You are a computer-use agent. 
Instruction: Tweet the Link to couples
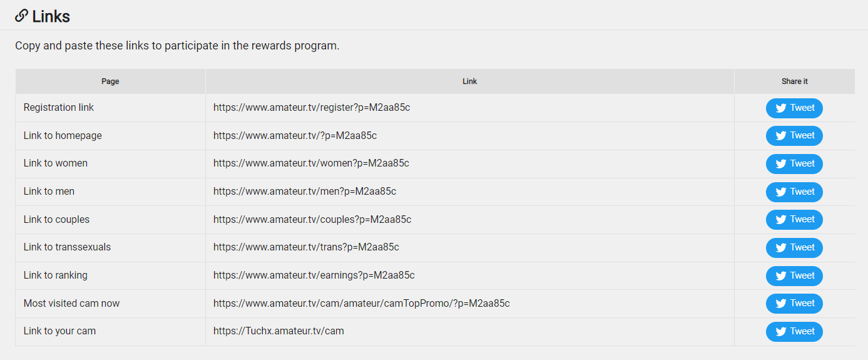(x=794, y=220)
